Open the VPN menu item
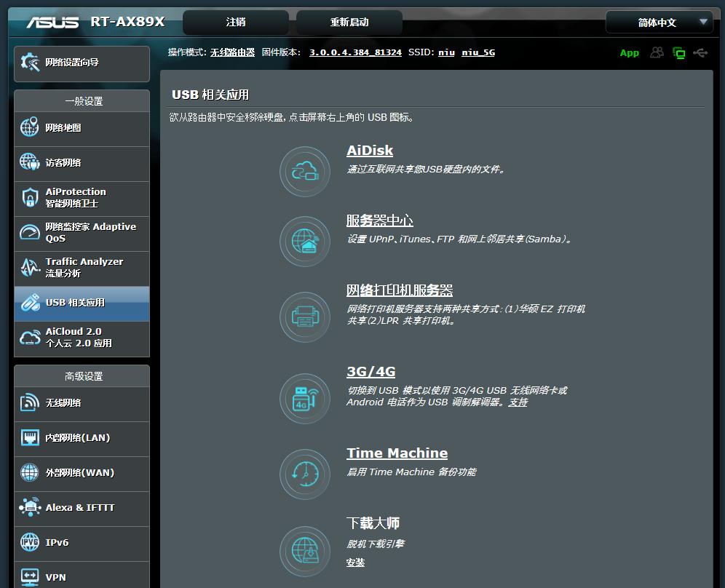 pyautogui.click(x=81, y=576)
